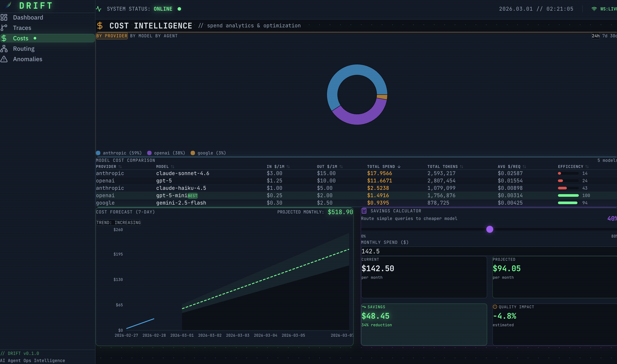Select the BY MODEL tab

click(x=141, y=36)
